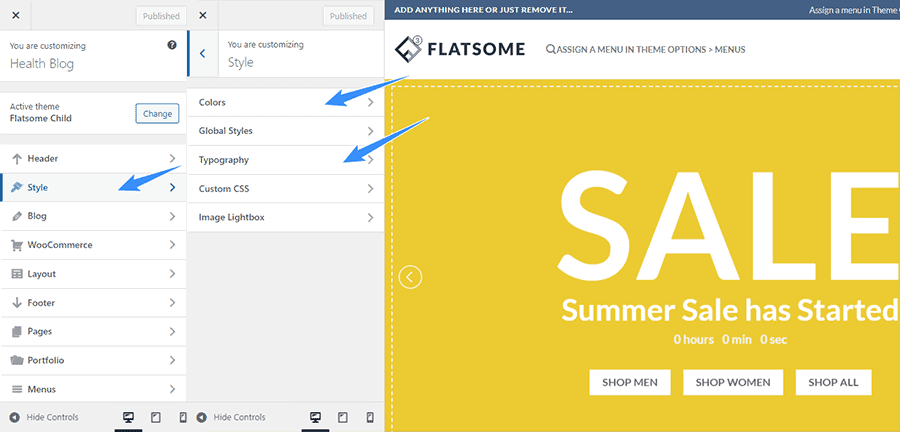This screenshot has height=432, width=900.
Task: Open the Custom CSS section
Action: (286, 189)
